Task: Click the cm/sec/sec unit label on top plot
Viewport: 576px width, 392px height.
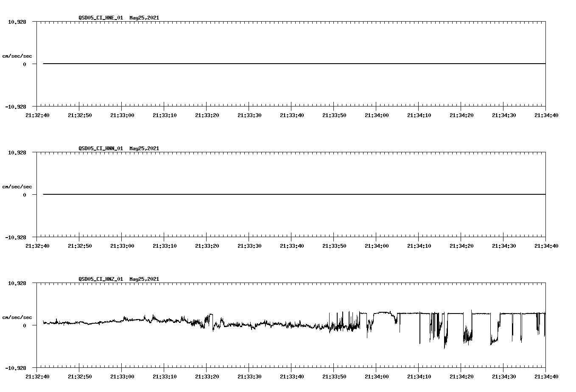Action: click(x=17, y=56)
